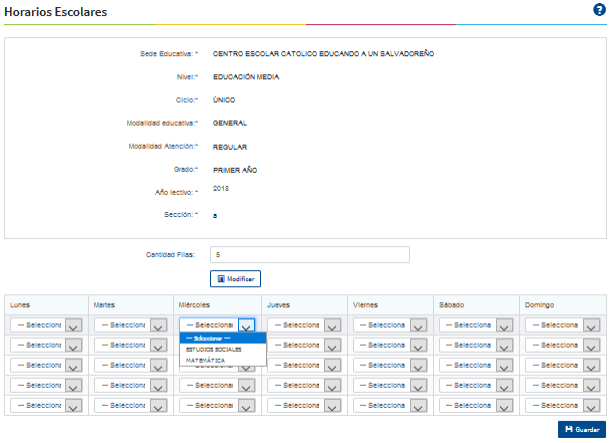Collapse the open Miércoles dropdown arrow
Image resolution: width=611 pixels, height=443 pixels.
[247, 325]
